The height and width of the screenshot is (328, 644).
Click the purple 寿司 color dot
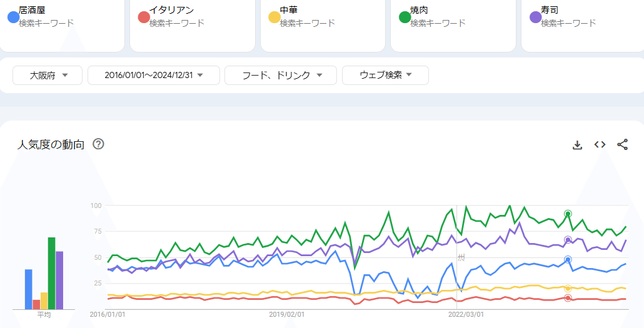[535, 17]
